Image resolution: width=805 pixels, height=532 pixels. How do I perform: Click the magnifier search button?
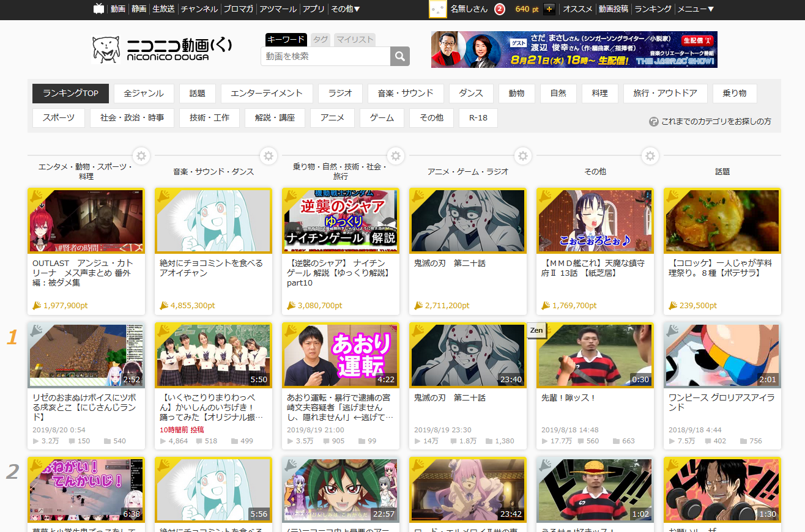[400, 56]
